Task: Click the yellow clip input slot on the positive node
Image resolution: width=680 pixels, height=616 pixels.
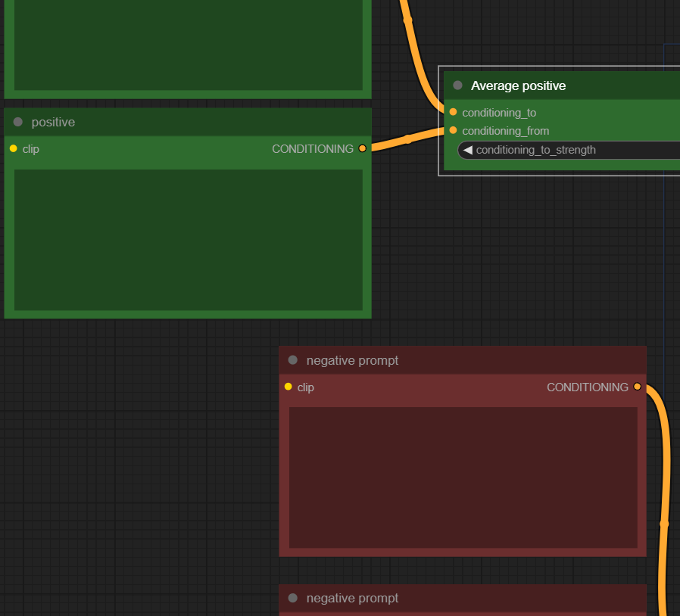Action: pyautogui.click(x=12, y=148)
